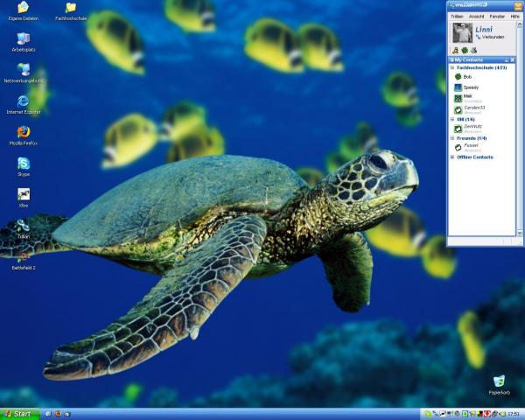This screenshot has width=525, height=420.
Task: Click the black-red-green system tray icon
Action: [x=479, y=414]
